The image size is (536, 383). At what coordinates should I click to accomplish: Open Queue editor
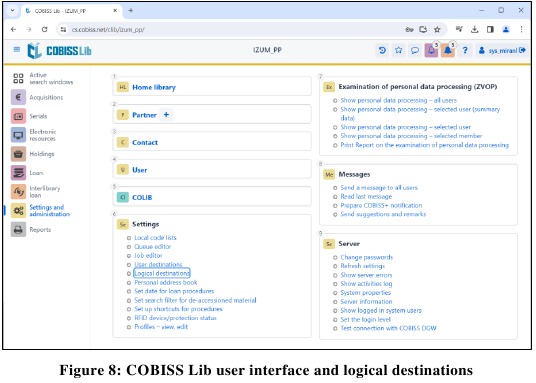[152, 247]
